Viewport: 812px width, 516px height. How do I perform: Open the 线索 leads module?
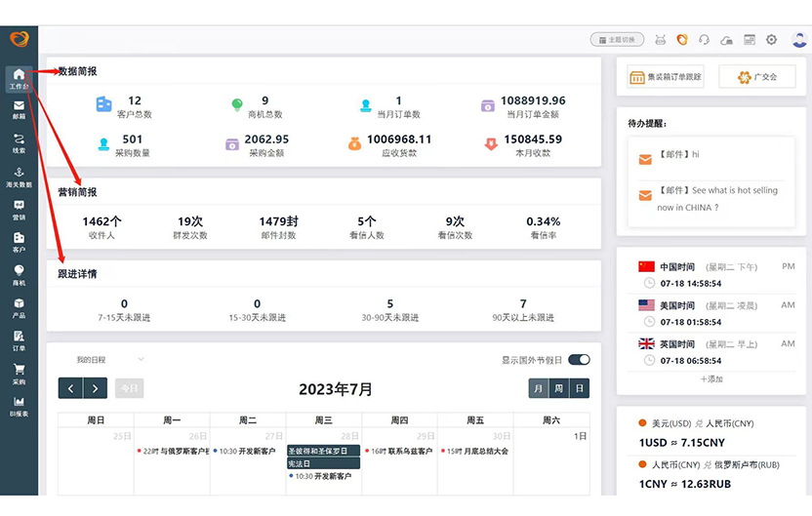[x=19, y=143]
